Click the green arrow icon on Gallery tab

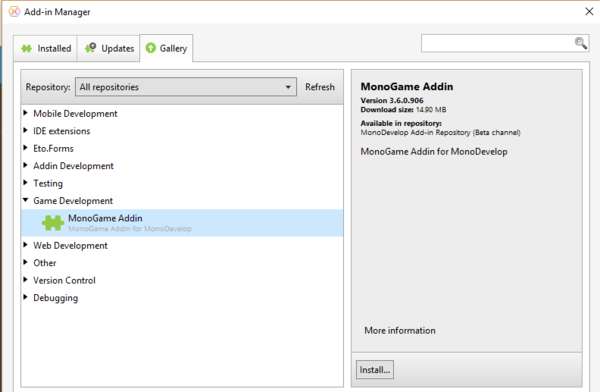(151, 48)
